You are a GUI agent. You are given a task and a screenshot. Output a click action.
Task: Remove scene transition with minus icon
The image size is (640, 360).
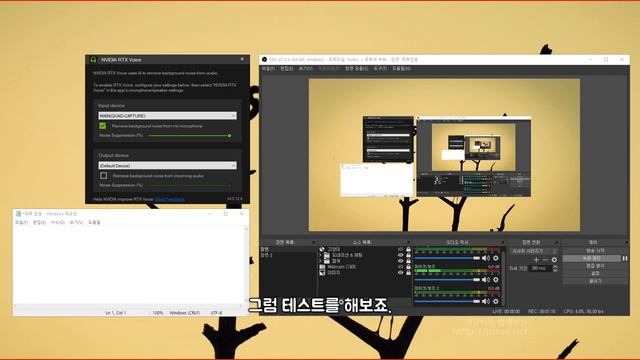click(x=545, y=260)
